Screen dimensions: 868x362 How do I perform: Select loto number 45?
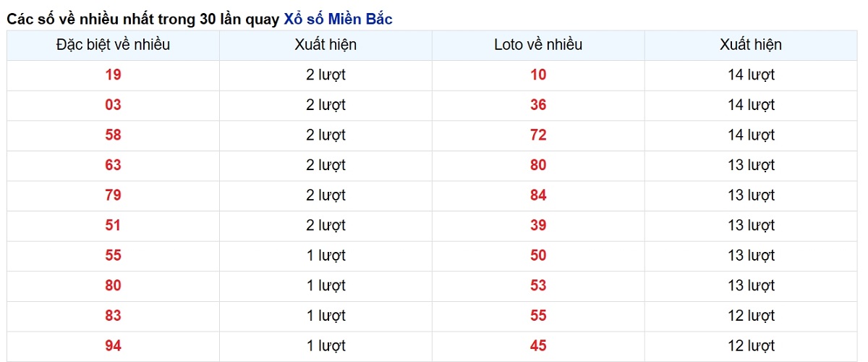click(538, 346)
